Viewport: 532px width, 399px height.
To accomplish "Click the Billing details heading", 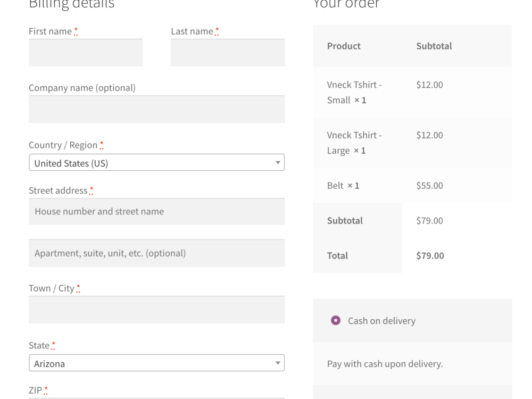I will tap(71, 5).
